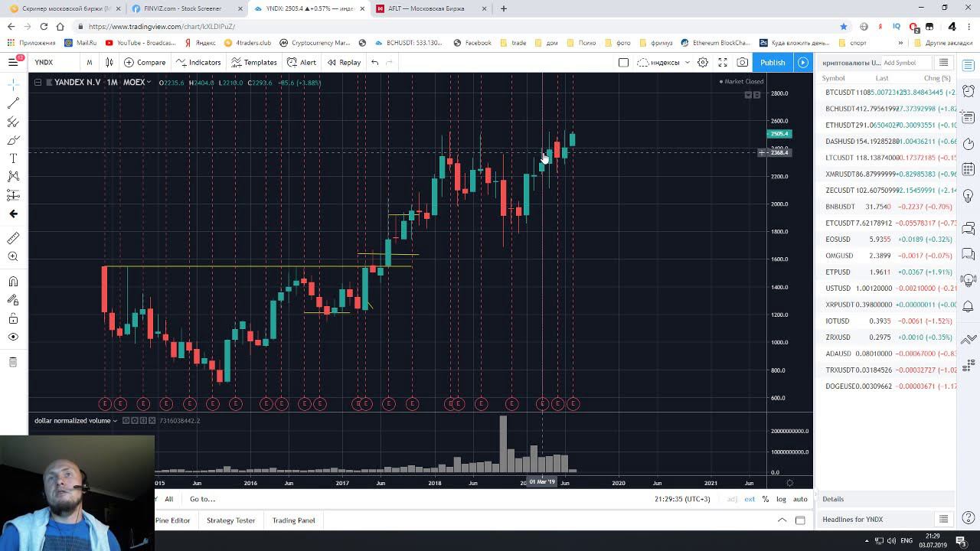980x551 pixels.
Task: Open the Mail.Ru bookmark
Action: tap(81, 43)
